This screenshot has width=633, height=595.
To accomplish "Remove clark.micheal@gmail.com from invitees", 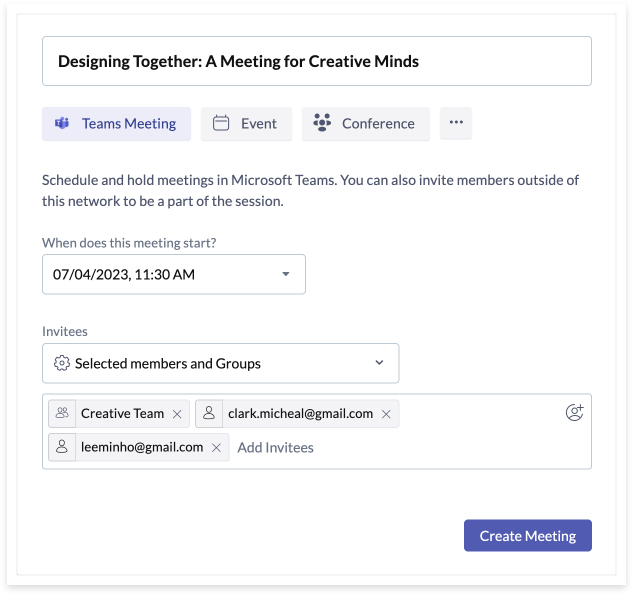I will [386, 414].
